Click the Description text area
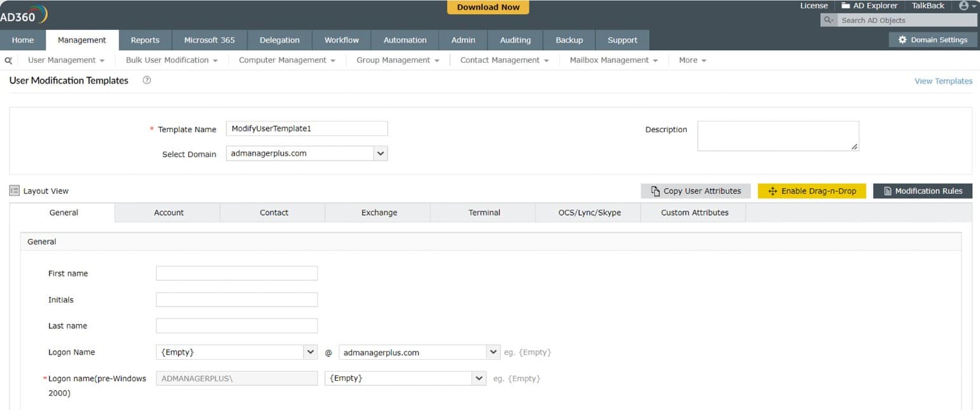This screenshot has height=410, width=980. tap(778, 136)
